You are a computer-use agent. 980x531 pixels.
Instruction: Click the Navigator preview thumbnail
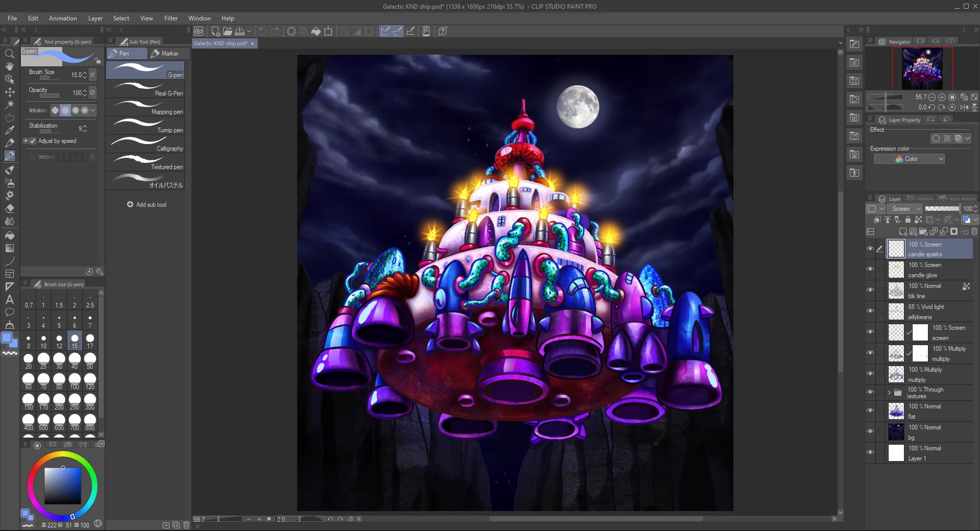tap(922, 68)
